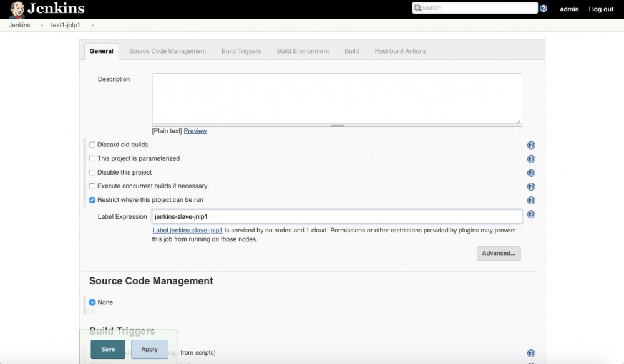Open help via question mark beside search bar
Screen dimensions: 624x364
pyautogui.click(x=545, y=7)
